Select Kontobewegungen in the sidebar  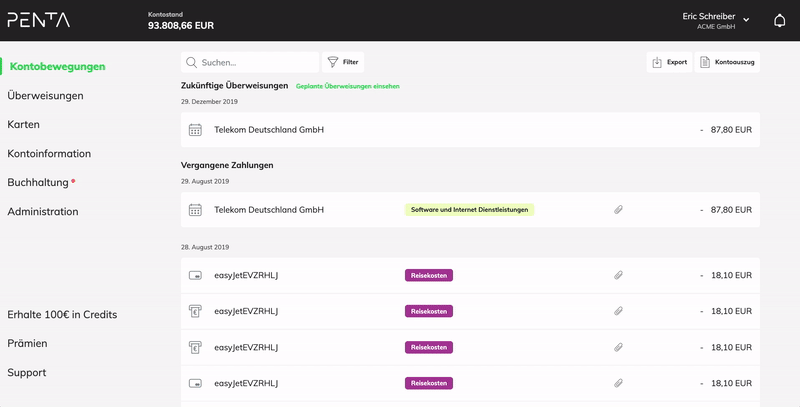(57, 67)
